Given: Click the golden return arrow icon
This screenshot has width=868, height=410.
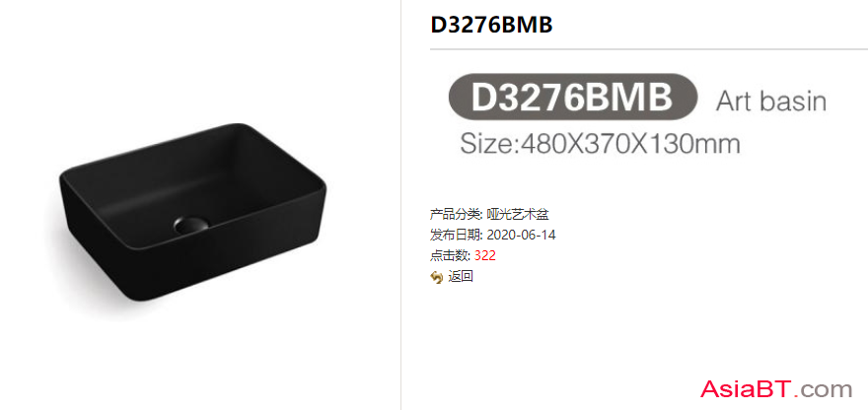Looking at the screenshot, I should [x=436, y=277].
